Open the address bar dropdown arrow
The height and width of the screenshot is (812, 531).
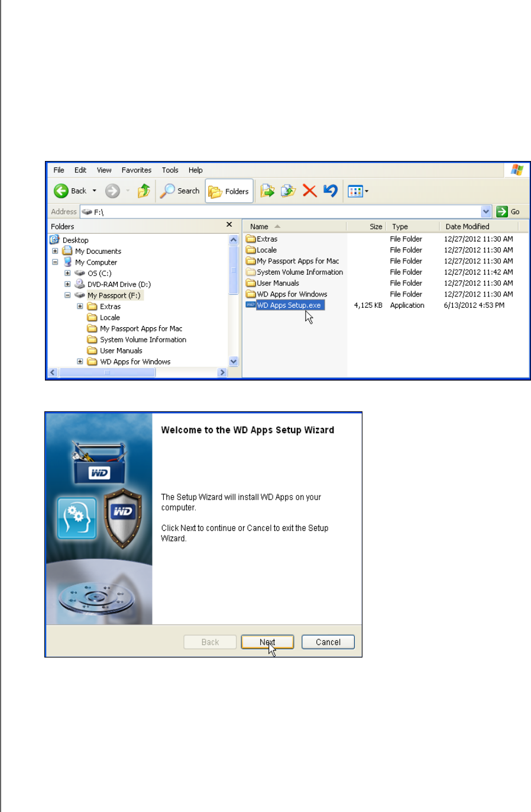[x=486, y=212]
